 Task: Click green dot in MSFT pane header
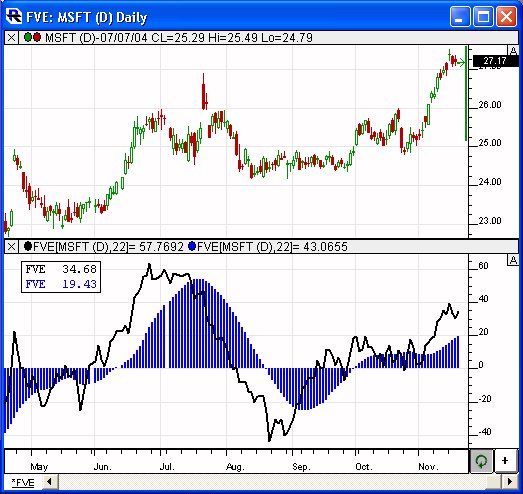coord(28,37)
